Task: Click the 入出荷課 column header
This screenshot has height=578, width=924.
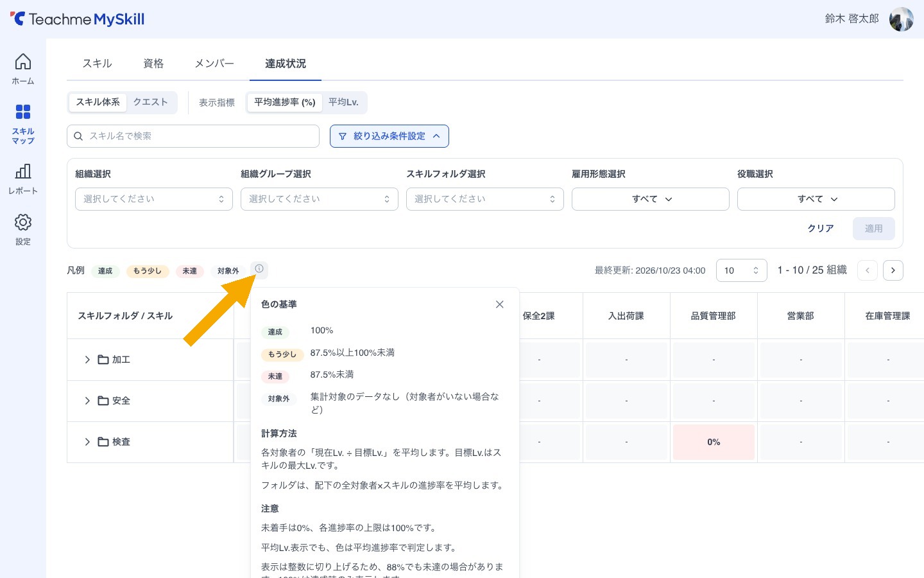Action: (626, 316)
